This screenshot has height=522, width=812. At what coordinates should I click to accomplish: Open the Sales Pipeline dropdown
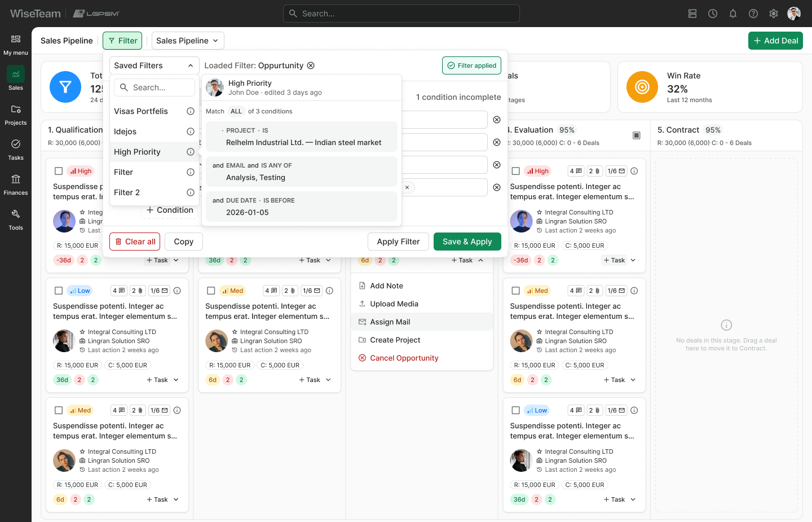188,41
